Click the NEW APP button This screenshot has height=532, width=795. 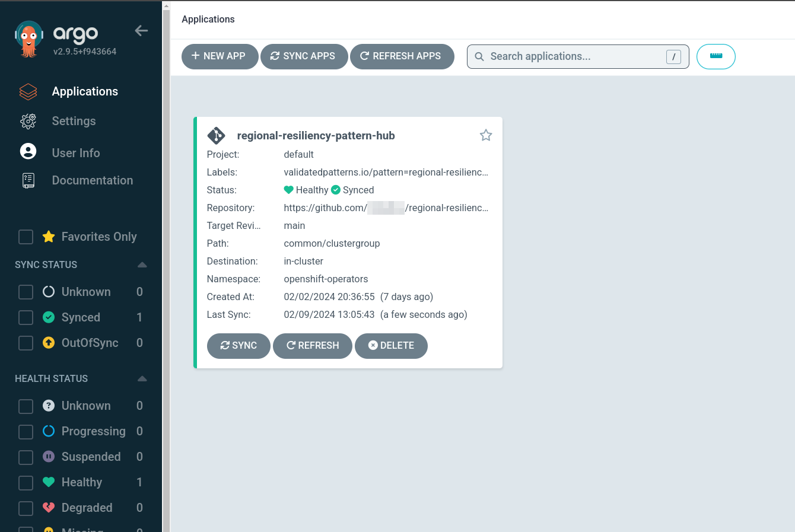tap(220, 56)
